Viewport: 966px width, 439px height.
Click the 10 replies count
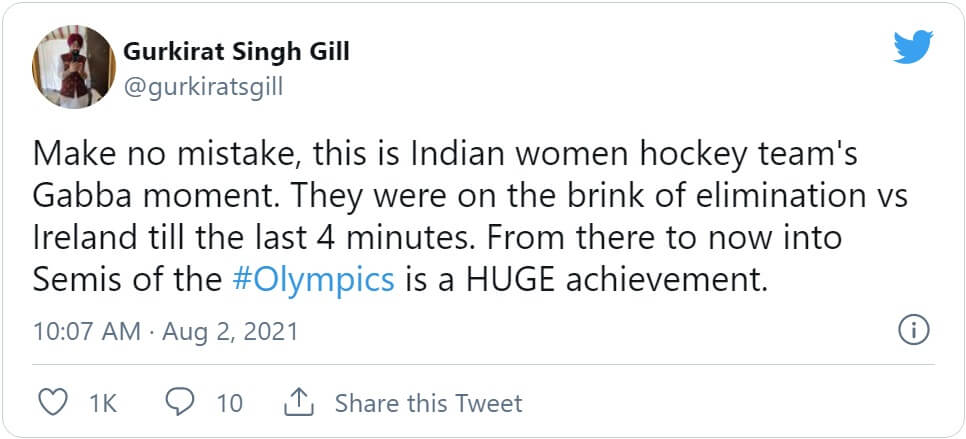[229, 403]
